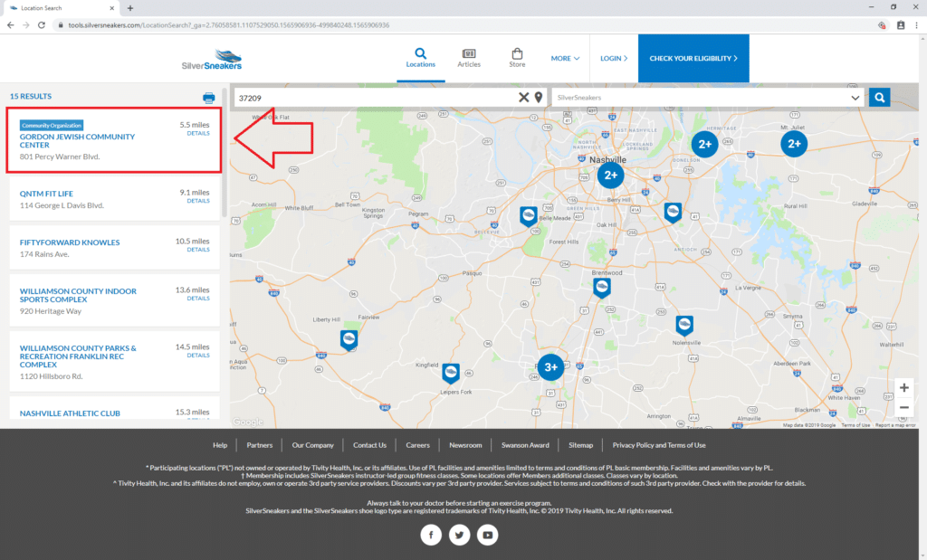This screenshot has width=927, height=560.
Task: Click map pin near Belle Meade
Action: click(x=529, y=216)
